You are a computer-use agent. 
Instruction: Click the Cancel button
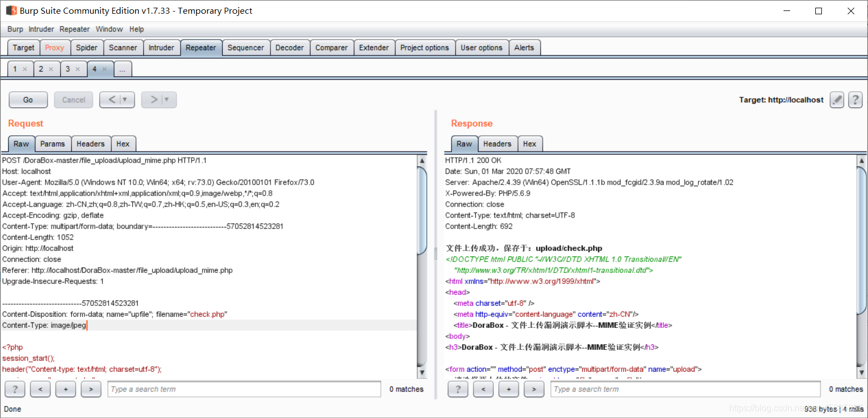pos(74,99)
